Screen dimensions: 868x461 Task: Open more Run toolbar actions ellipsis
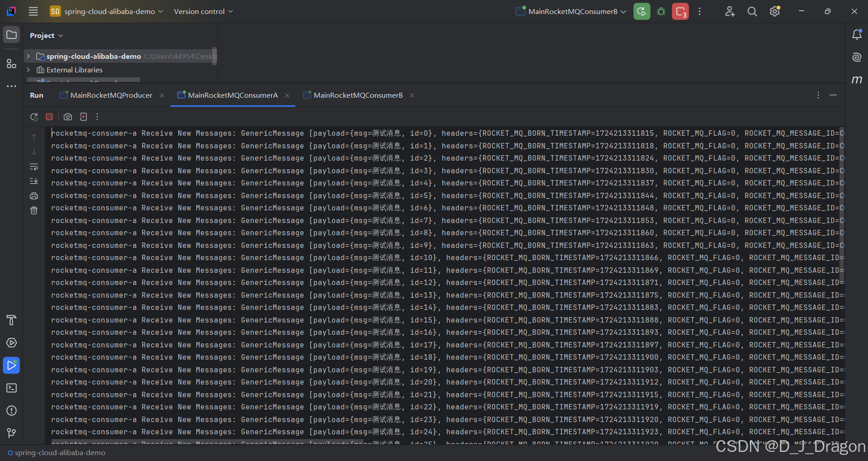97,117
